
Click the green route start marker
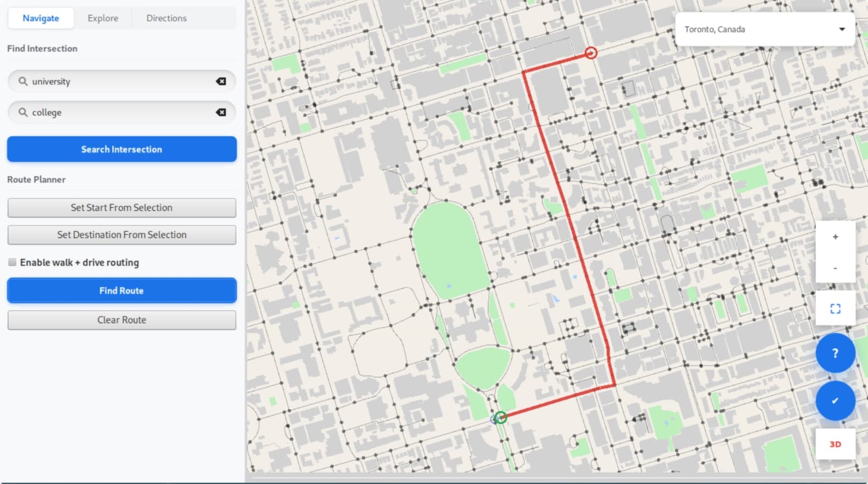(501, 417)
